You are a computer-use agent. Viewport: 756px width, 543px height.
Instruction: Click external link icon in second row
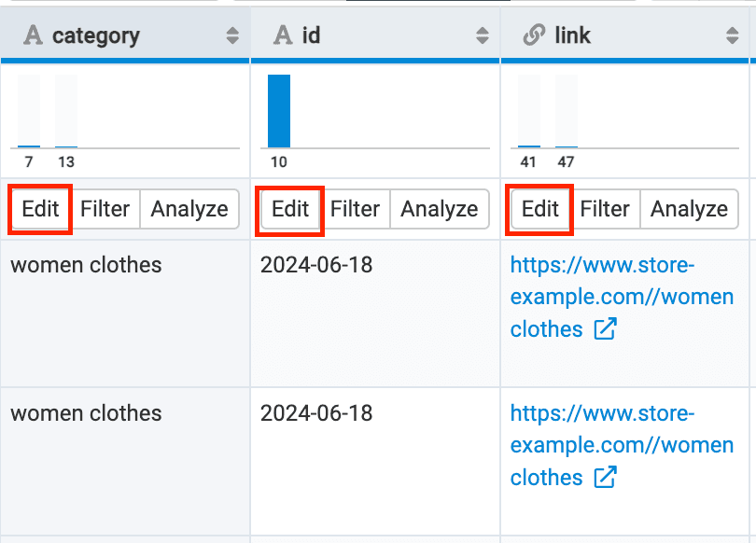[605, 478]
